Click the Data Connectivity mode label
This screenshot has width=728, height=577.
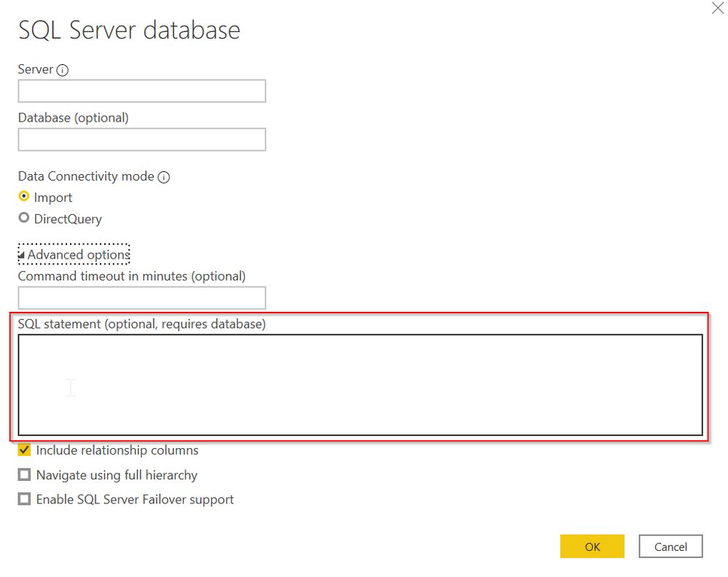point(86,176)
